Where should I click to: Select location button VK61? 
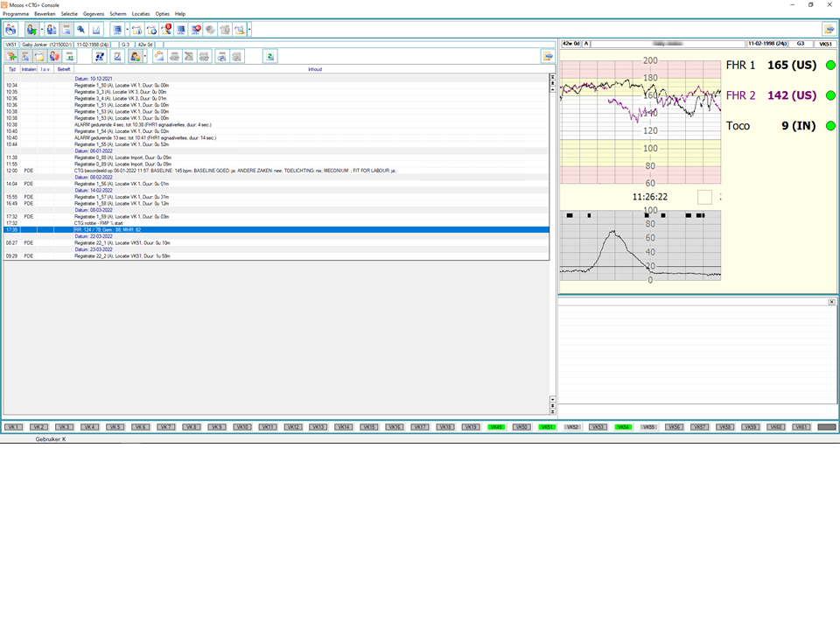point(801,427)
